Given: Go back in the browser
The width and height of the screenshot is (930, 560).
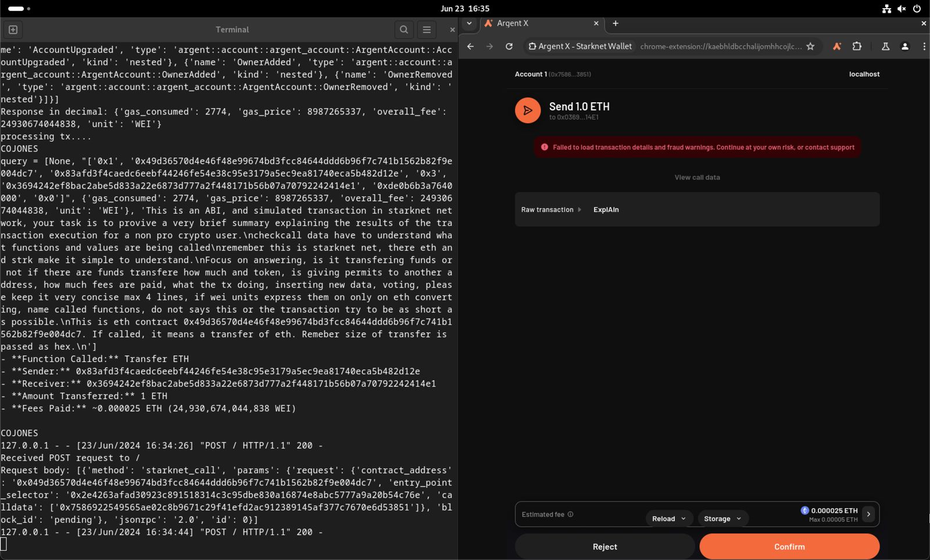Looking at the screenshot, I should tap(470, 46).
